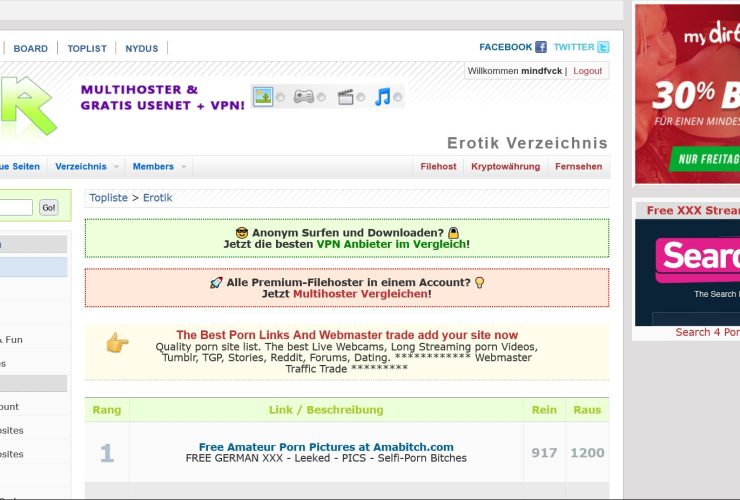Screen dimensions: 740x500
Task: Open the Facebook icon link
Action: point(541,47)
